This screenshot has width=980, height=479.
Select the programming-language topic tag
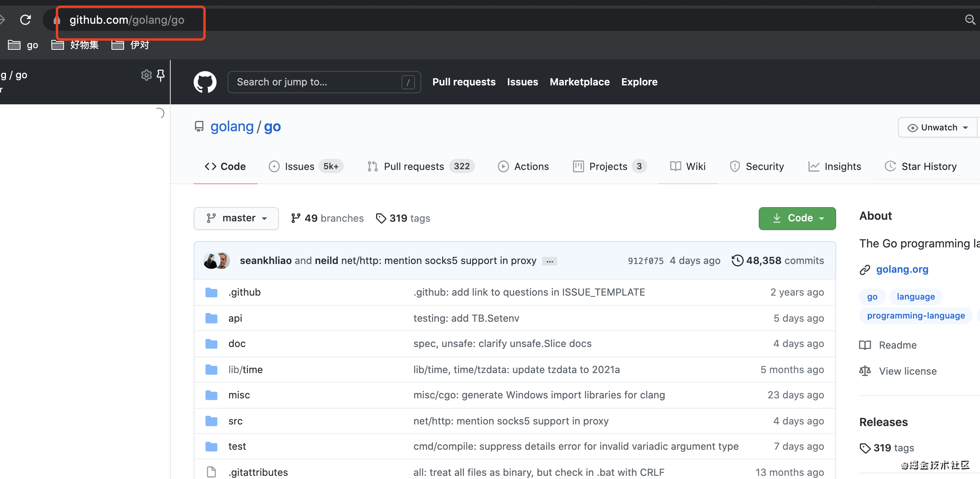916,315
